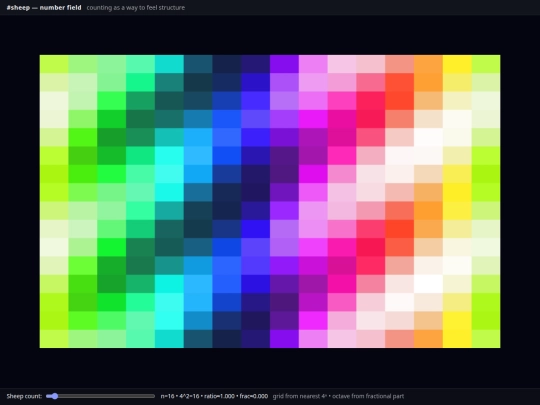Click the 'counting as a way to feel structure' subtitle
Viewport: 540px width, 405px height.
click(x=136, y=8)
